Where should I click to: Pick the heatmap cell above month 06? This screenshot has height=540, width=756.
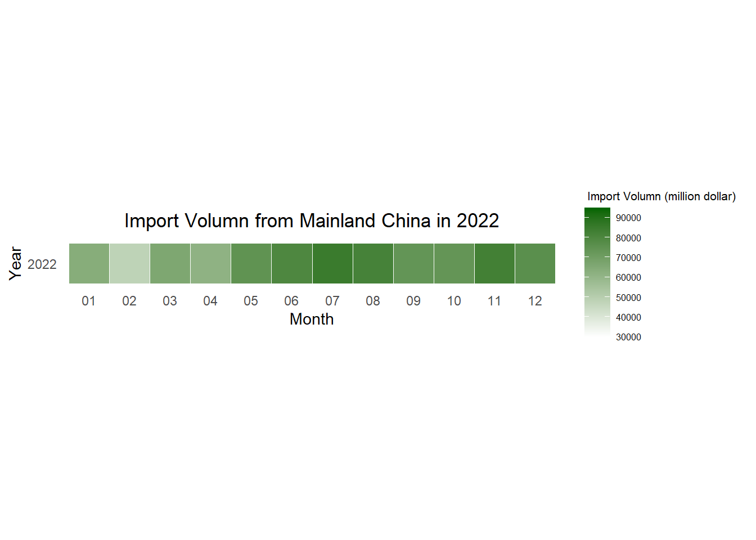click(x=291, y=263)
